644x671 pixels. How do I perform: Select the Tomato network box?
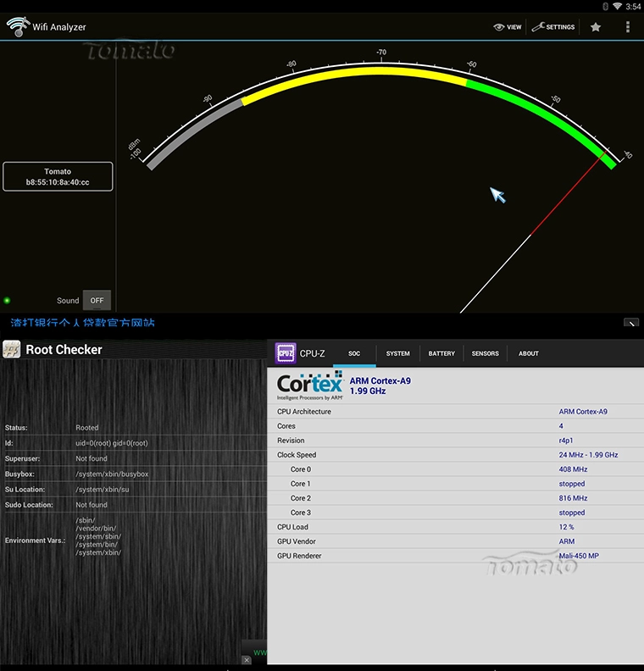58,176
